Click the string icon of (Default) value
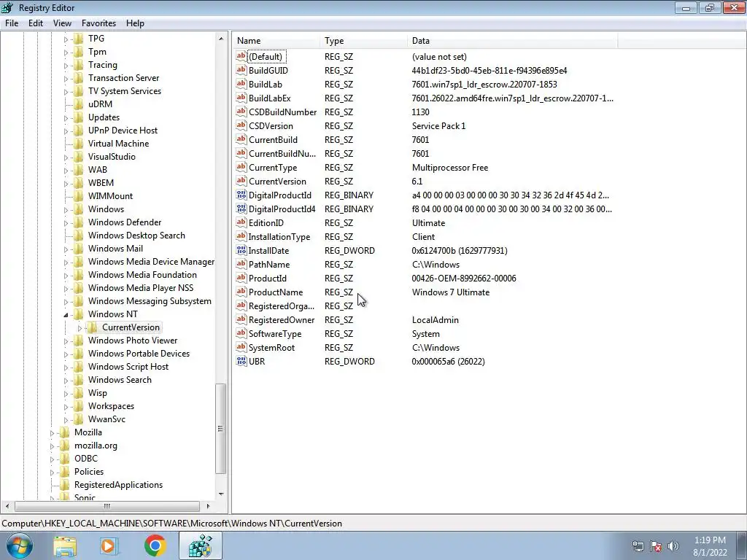747x560 pixels. 241,56
